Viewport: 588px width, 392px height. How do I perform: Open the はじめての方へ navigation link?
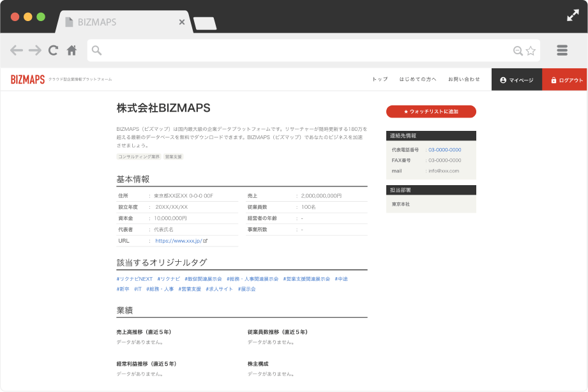(418, 79)
